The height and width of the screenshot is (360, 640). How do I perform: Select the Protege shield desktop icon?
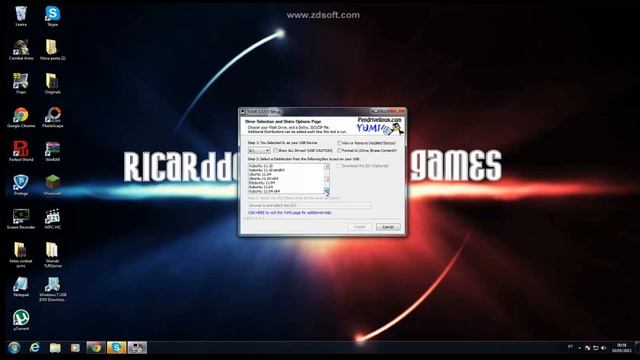pyautogui.click(x=21, y=185)
